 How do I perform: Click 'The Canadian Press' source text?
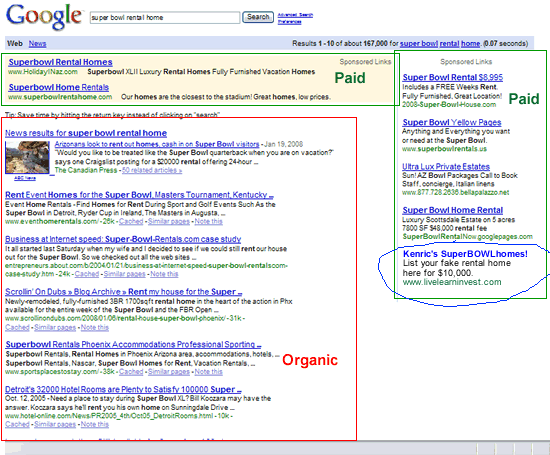pyautogui.click(x=86, y=170)
